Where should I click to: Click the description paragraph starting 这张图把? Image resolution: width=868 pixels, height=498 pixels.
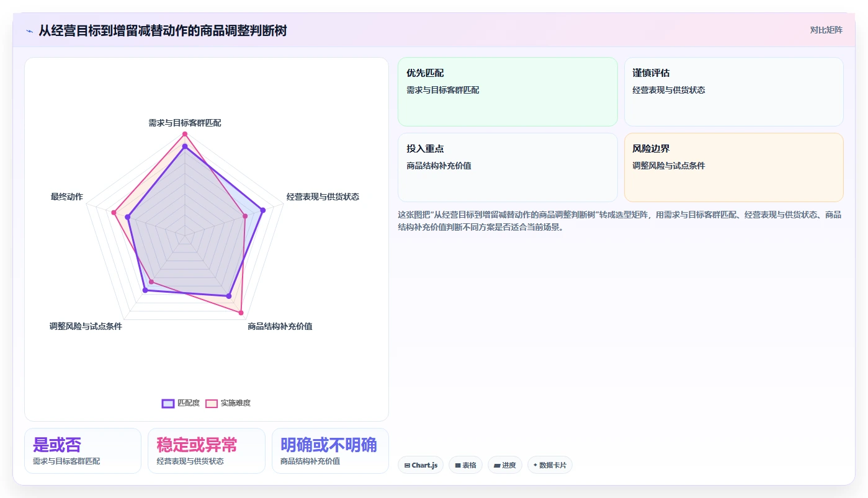coord(620,221)
